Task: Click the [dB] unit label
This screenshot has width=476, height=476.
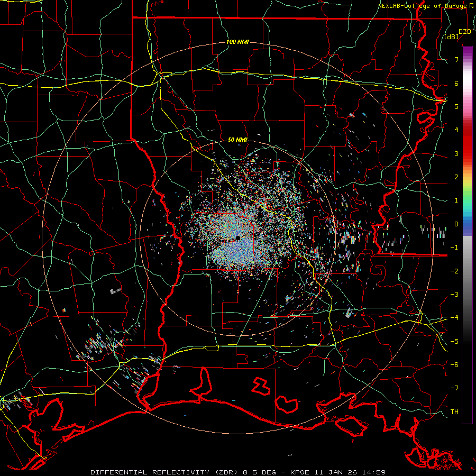Action: click(452, 37)
